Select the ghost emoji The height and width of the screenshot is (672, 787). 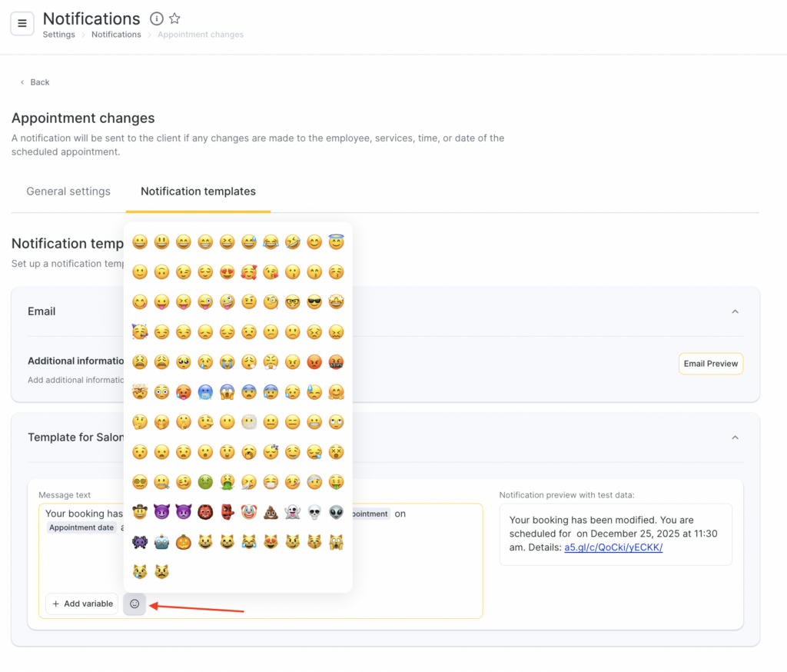coord(293,512)
